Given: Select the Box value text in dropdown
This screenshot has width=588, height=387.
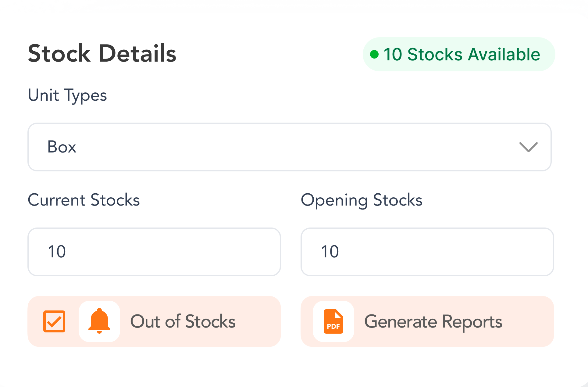Looking at the screenshot, I should click(62, 147).
